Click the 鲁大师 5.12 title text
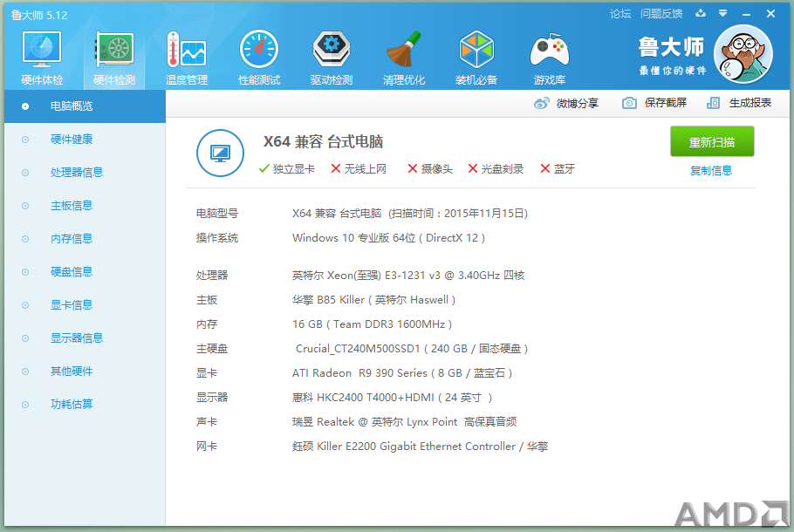 (39, 15)
